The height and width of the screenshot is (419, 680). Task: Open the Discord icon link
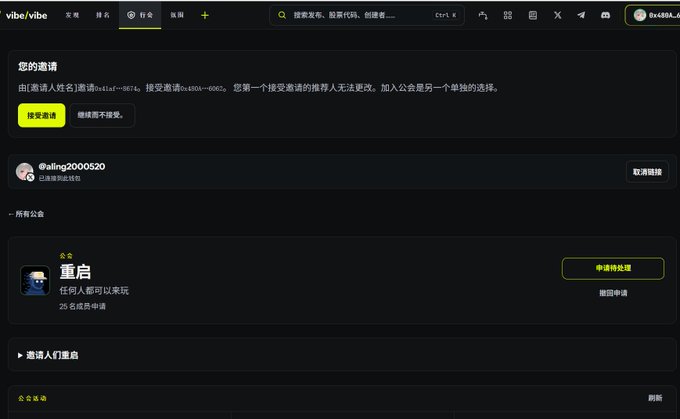click(605, 15)
